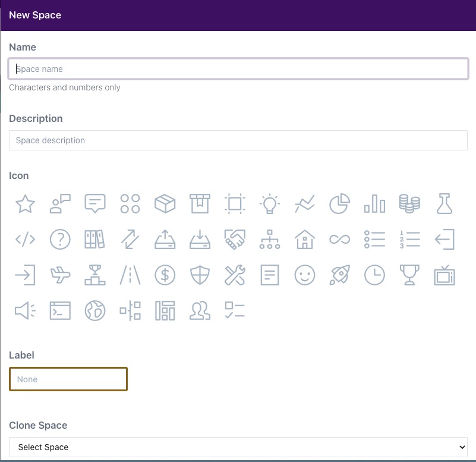Select the airplane icon
Screen dimensions: 476x462
[60, 275]
